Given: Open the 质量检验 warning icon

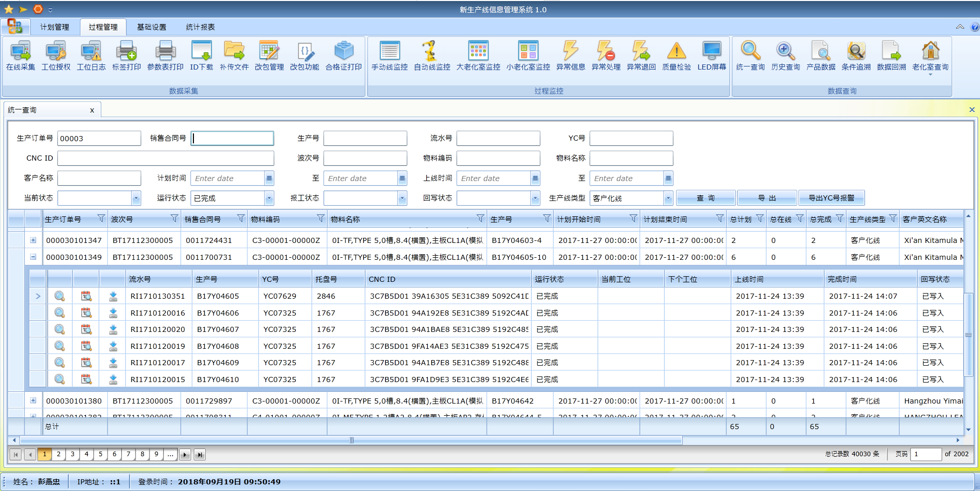Looking at the screenshot, I should (676, 56).
